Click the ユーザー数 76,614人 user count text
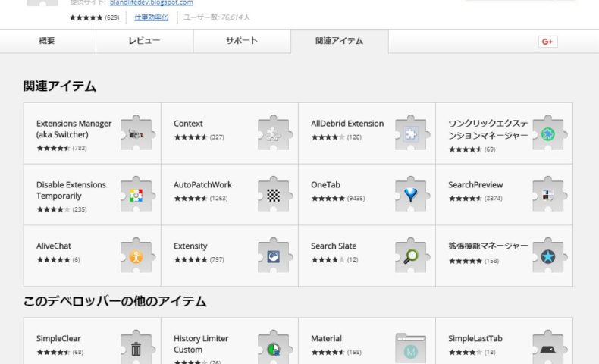The width and height of the screenshot is (599, 364). pyautogui.click(x=217, y=17)
